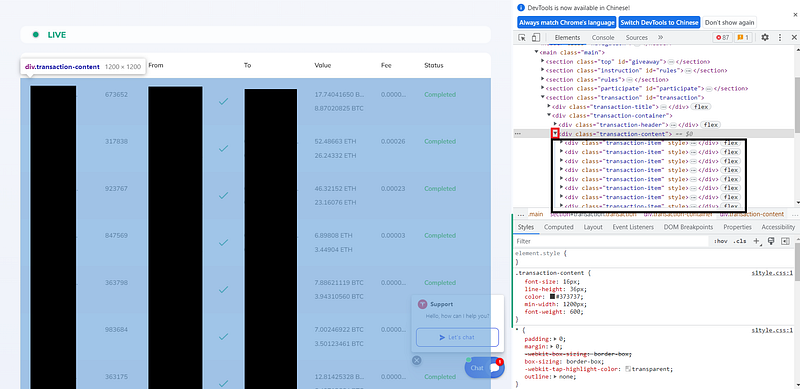The height and width of the screenshot is (389, 800).
Task: Collapse the transaction-container div node
Action: click(549, 115)
